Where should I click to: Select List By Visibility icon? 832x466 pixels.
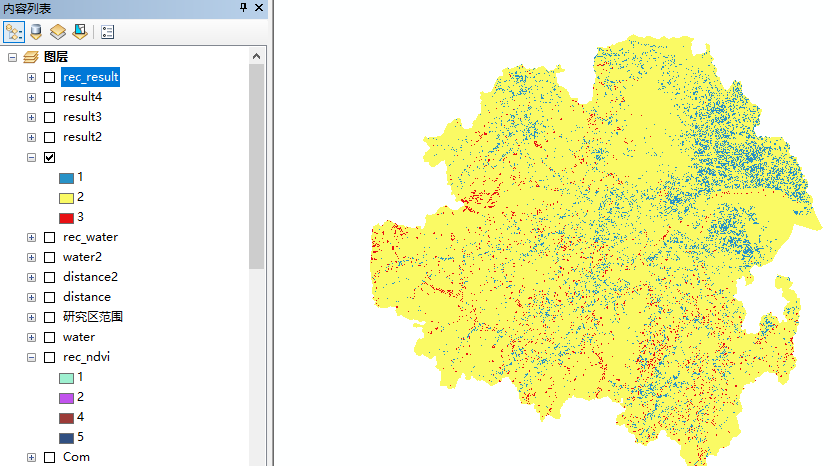tap(58, 32)
